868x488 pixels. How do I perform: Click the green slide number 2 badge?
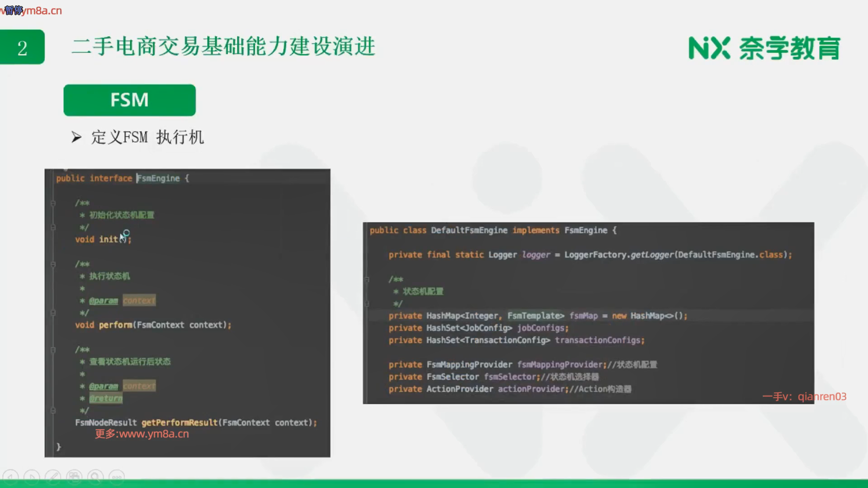(x=22, y=47)
